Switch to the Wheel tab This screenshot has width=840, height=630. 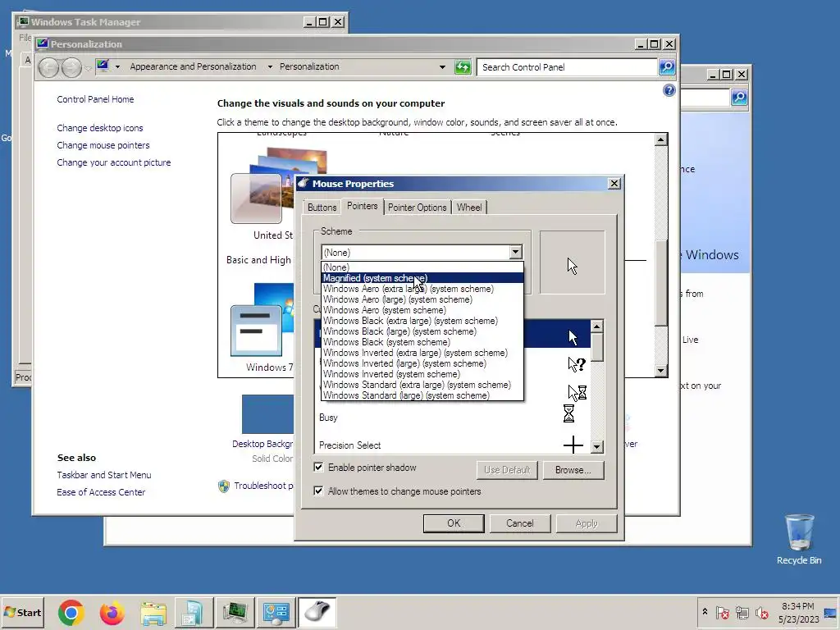tap(468, 208)
